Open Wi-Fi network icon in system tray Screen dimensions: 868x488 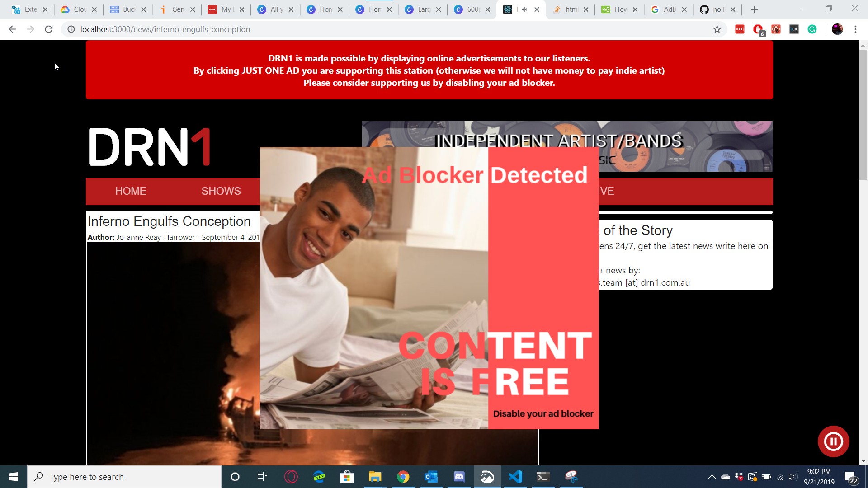pos(780,477)
